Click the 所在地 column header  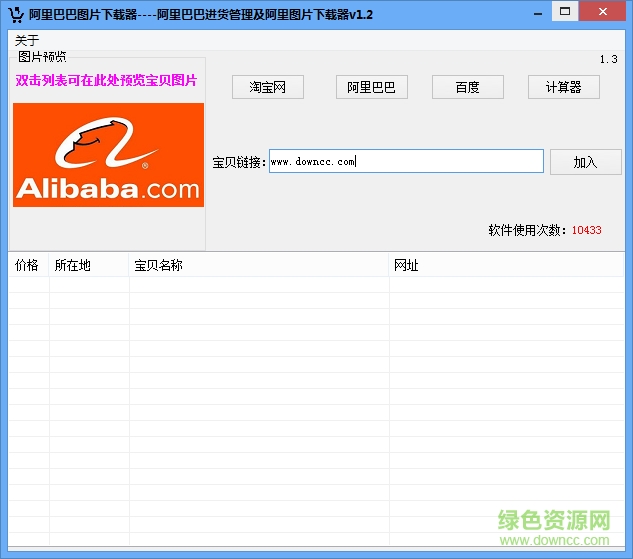pos(89,265)
